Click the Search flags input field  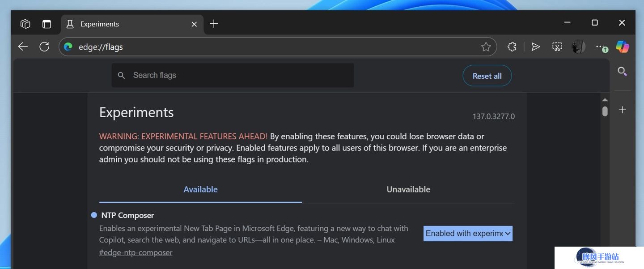[x=233, y=75]
